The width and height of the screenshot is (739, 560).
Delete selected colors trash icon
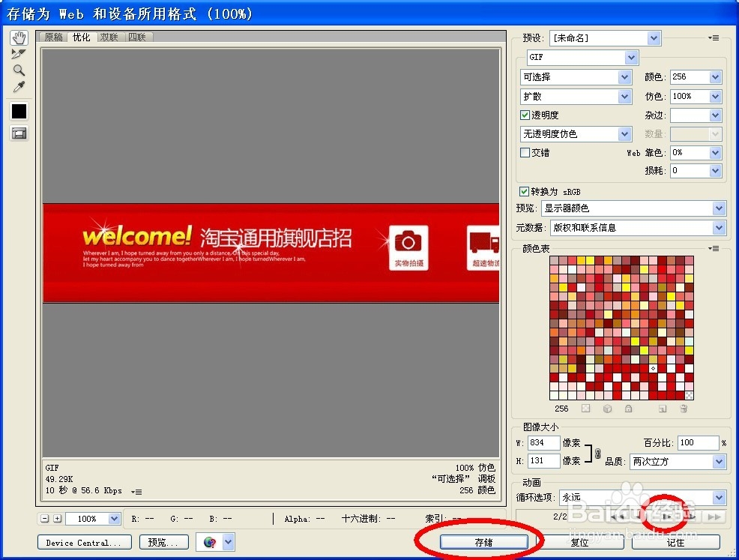tap(684, 409)
